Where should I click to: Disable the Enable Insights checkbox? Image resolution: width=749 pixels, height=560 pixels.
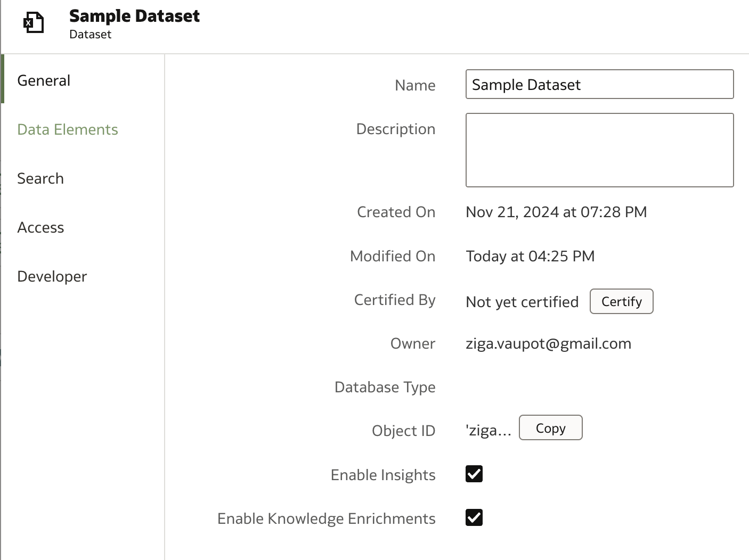474,474
